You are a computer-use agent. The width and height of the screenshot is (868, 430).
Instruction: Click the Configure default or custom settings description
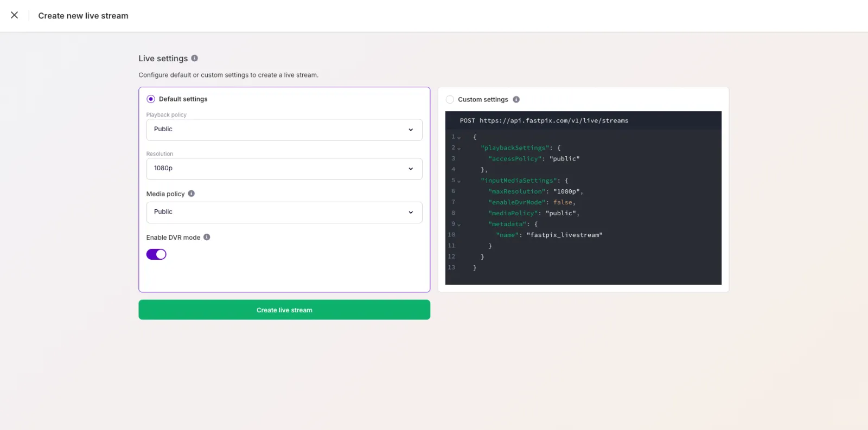228,75
